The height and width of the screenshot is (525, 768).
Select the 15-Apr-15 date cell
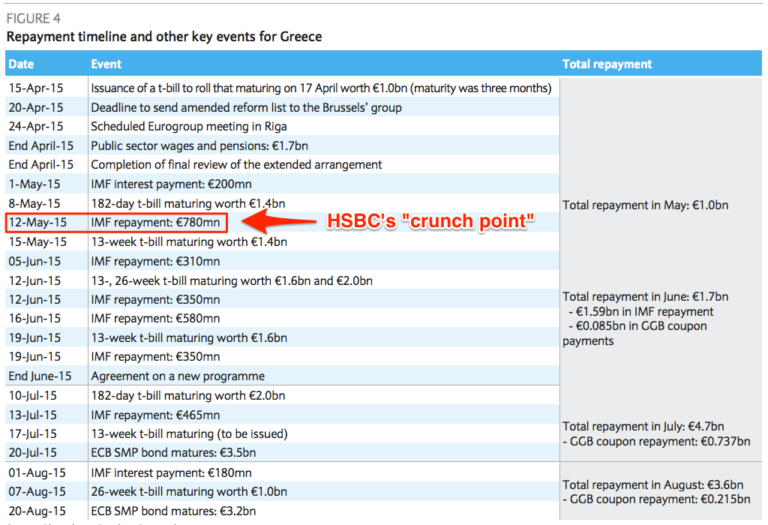pos(36,88)
